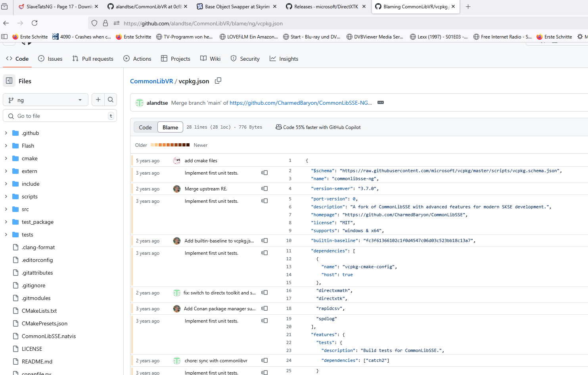Click the Older-Newer blame age color scale
The image size is (588, 375).
170,145
